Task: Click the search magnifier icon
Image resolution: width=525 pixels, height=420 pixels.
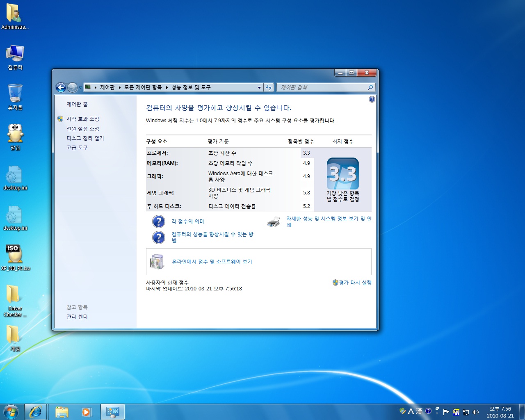Action: (370, 87)
